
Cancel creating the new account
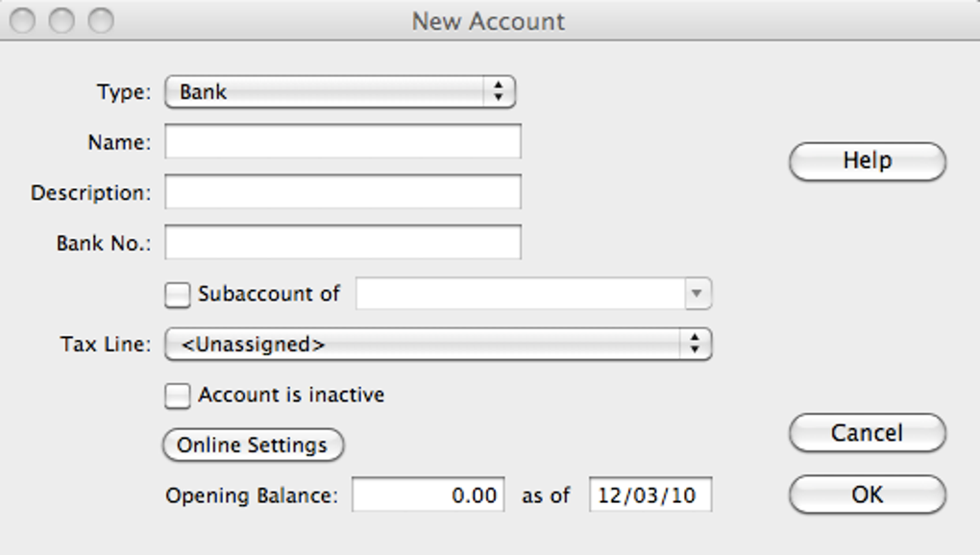pyautogui.click(x=866, y=432)
